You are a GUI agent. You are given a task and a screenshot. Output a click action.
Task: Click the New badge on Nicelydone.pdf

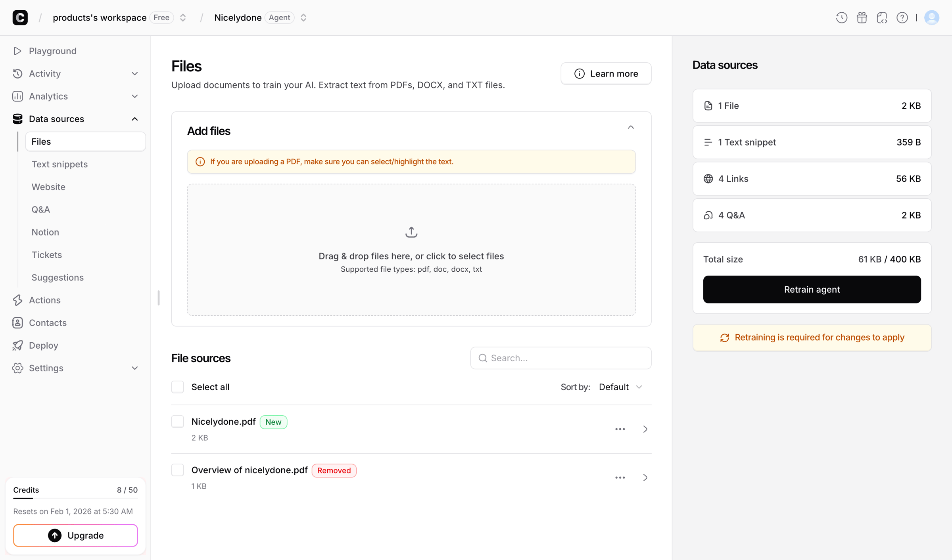(273, 422)
